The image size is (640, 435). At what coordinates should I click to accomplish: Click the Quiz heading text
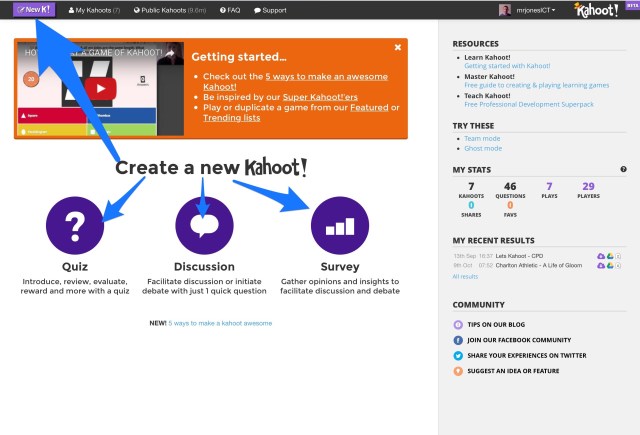click(75, 267)
